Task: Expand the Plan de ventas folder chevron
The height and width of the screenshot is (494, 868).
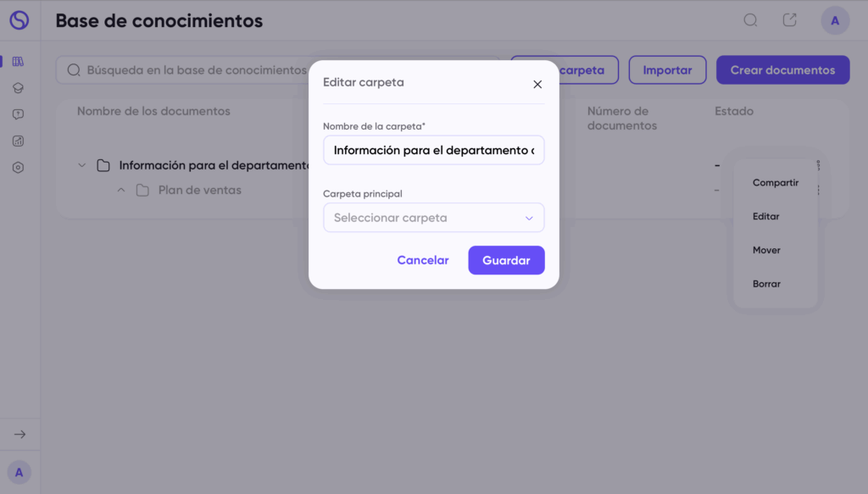Action: click(121, 190)
